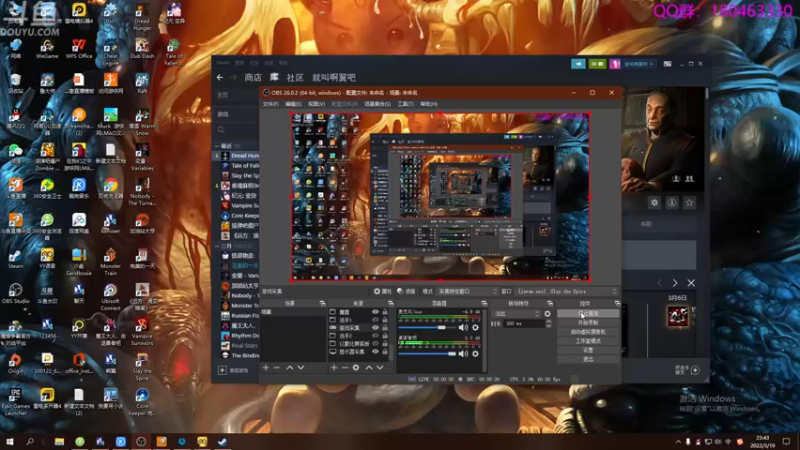Open WPS Office desktop shortcut
The image size is (800, 450).
point(79,49)
